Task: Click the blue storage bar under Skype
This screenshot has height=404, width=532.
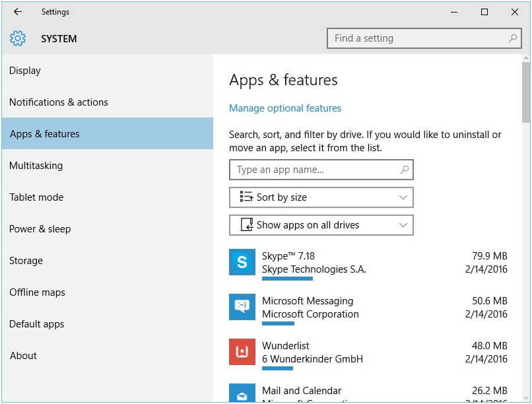Action: (x=286, y=278)
